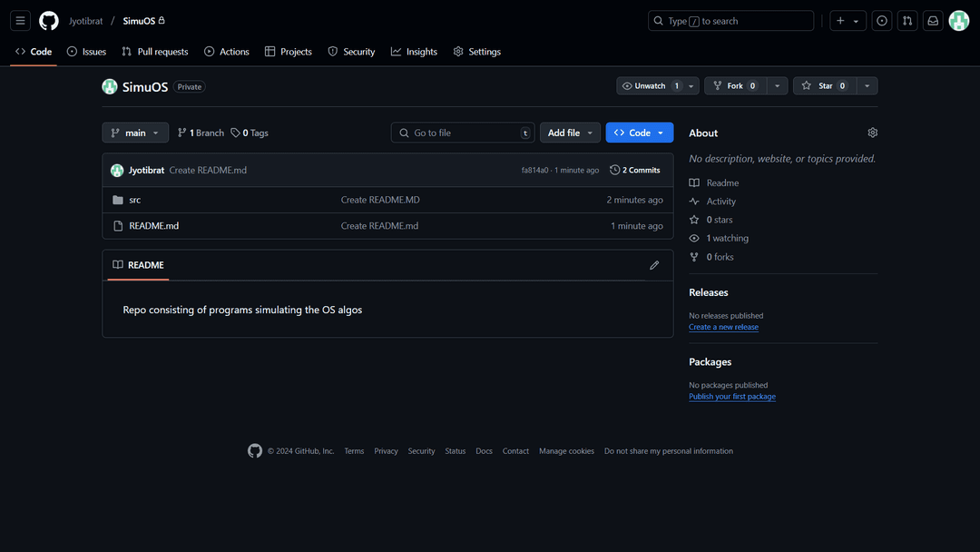Click the fork icon beside 0 forks
Image resolution: width=980 pixels, height=552 pixels.
pyautogui.click(x=694, y=257)
